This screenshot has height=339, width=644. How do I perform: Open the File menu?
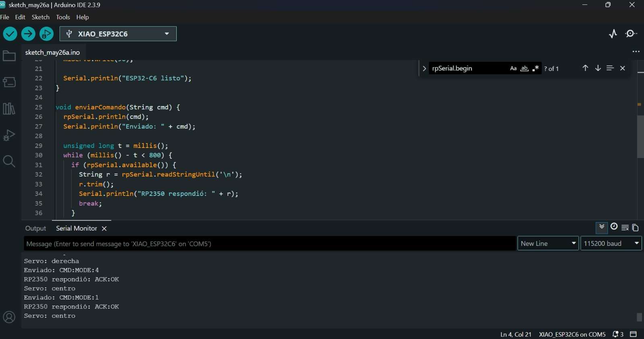pyautogui.click(x=5, y=17)
